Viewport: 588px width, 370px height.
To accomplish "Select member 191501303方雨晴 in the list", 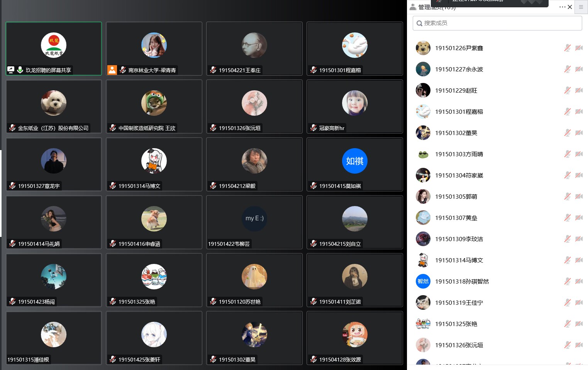I will (x=498, y=154).
